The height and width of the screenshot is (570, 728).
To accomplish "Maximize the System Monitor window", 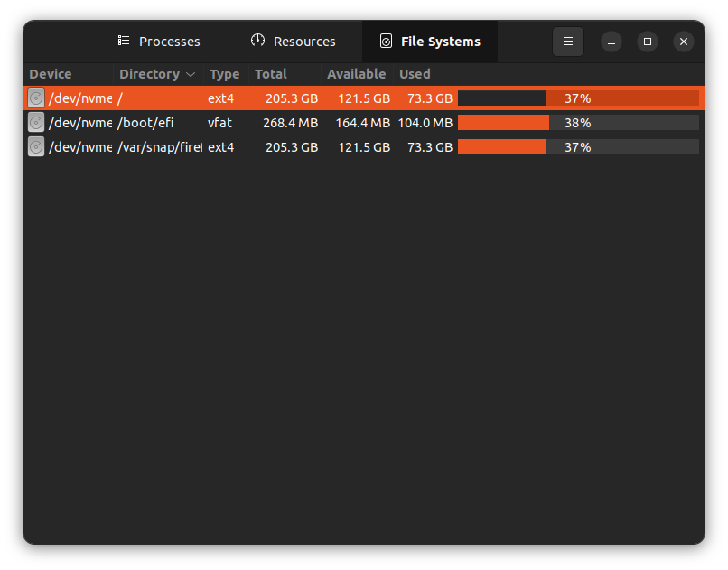I will click(648, 42).
